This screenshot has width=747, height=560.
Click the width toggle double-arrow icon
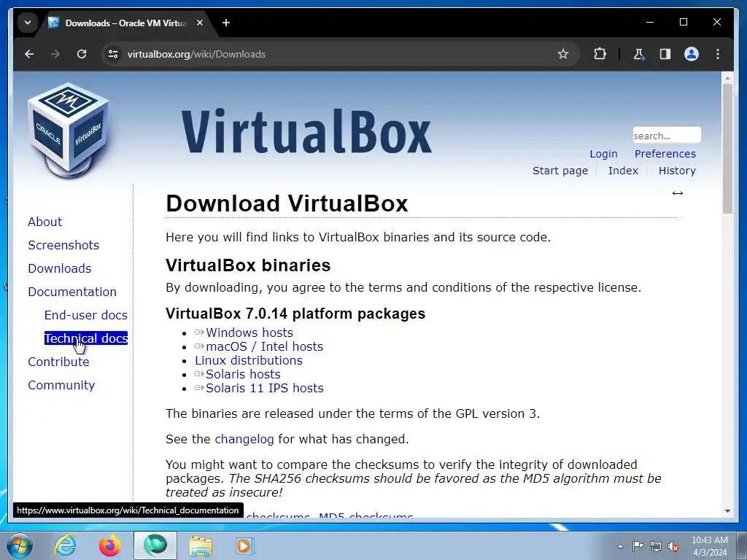coord(678,192)
